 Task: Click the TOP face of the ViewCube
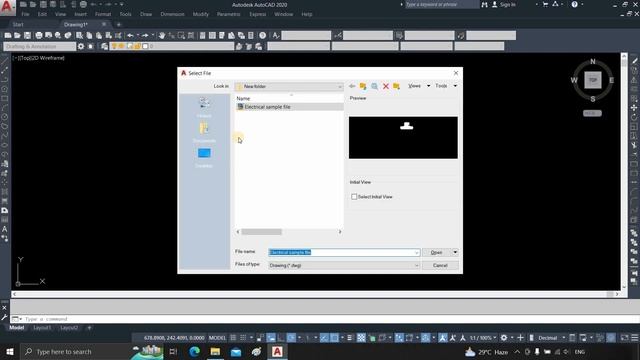click(x=593, y=80)
